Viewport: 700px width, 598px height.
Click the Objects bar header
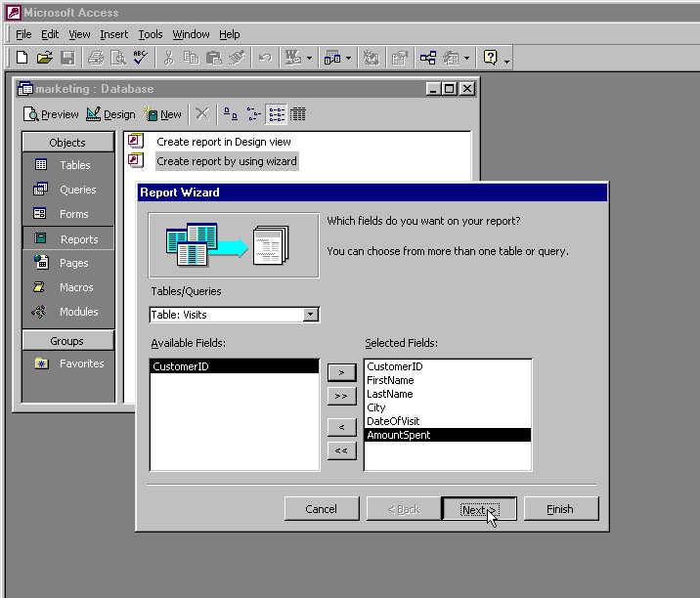[x=67, y=143]
